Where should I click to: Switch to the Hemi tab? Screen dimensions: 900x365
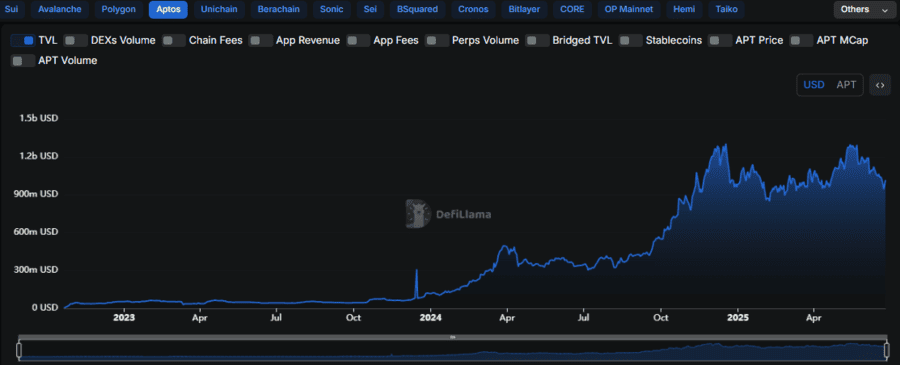click(x=684, y=10)
